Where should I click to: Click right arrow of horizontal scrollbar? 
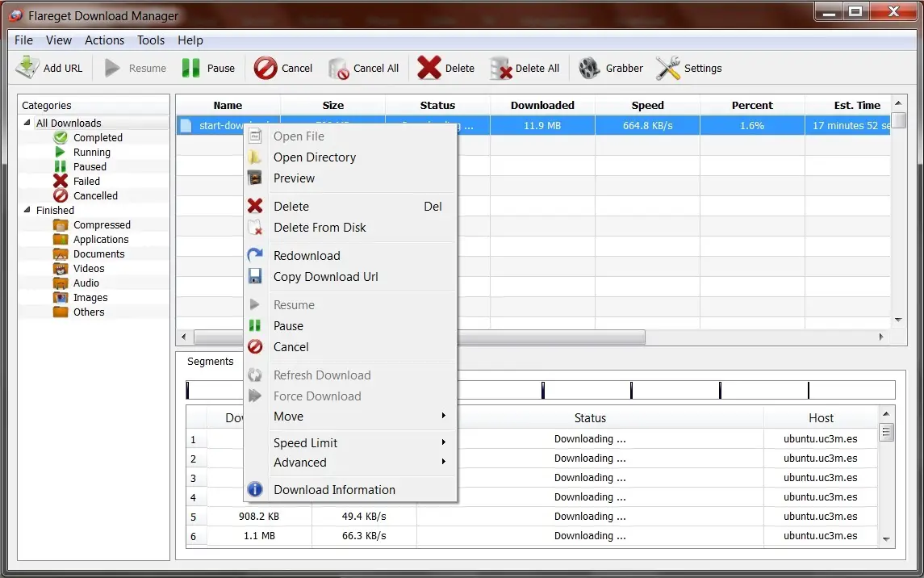[881, 337]
